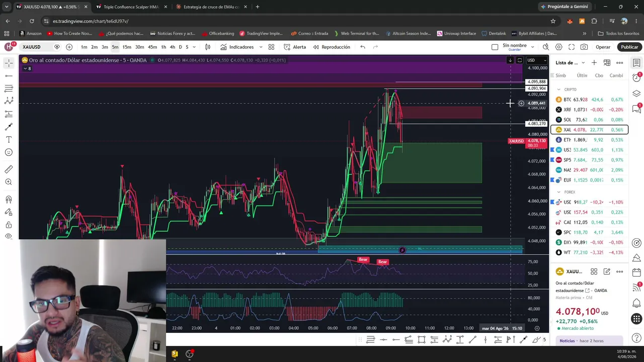
Task: Tick the layout checkbox beside Sin nombre
Action: (x=495, y=47)
